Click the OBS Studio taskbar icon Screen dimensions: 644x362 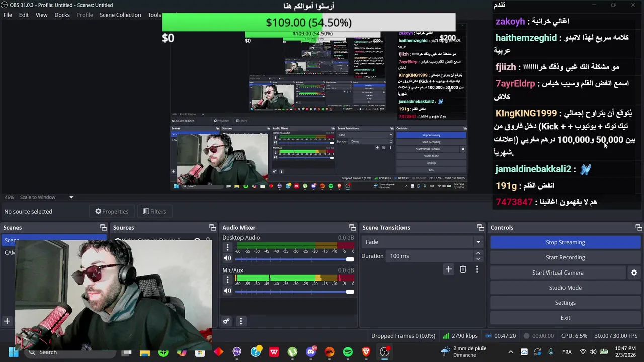(x=385, y=352)
